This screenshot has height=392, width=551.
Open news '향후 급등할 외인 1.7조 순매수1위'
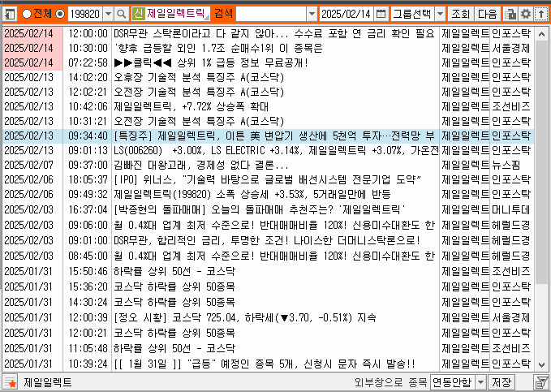click(x=218, y=48)
